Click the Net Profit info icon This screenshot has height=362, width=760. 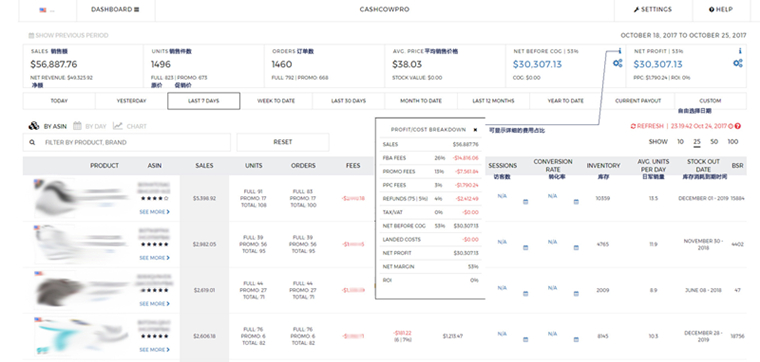tap(740, 51)
